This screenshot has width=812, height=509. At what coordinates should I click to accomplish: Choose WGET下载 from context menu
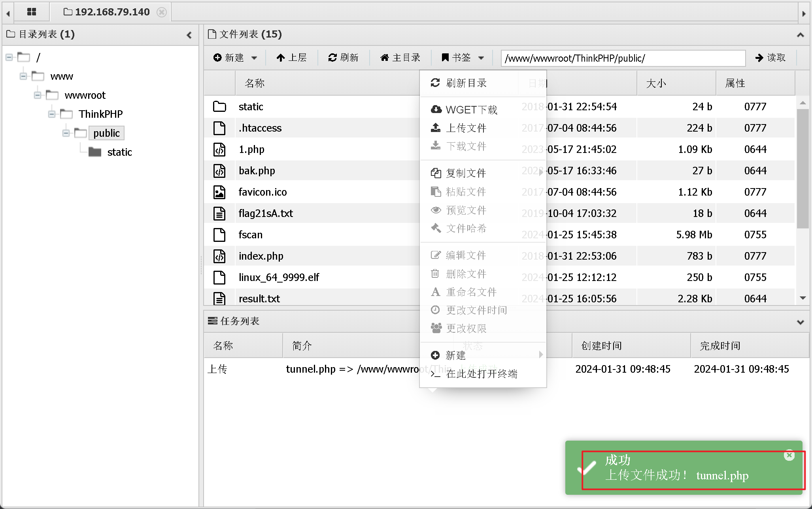coord(471,110)
